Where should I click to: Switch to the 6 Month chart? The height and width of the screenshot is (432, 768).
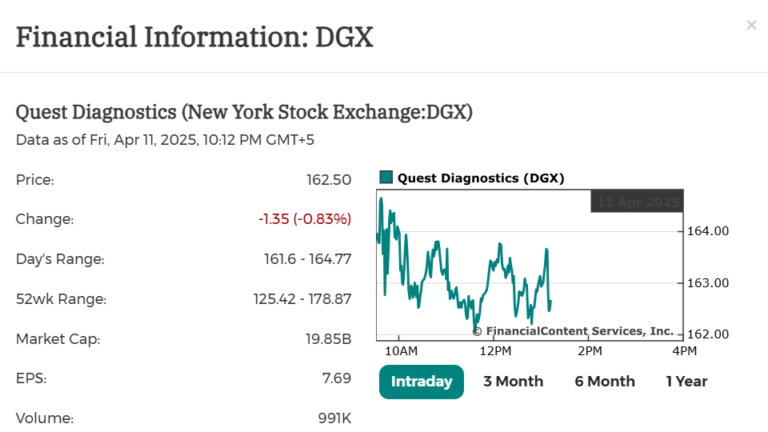coord(604,381)
